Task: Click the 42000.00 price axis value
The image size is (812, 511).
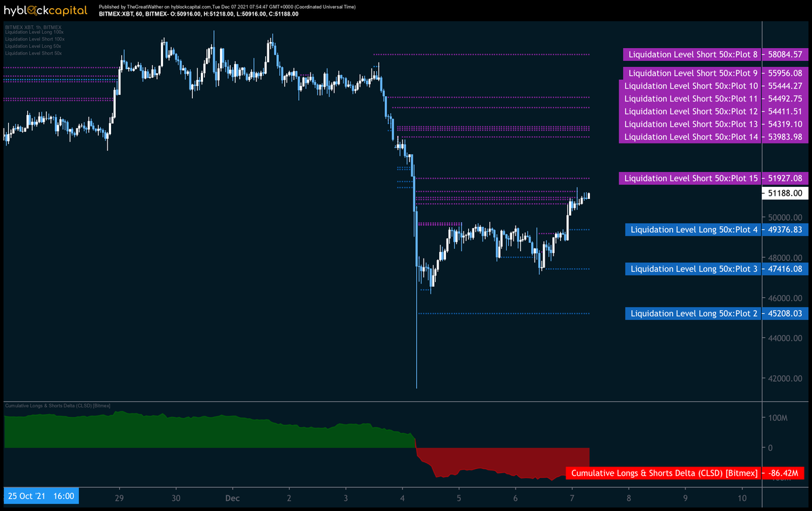Action: [785, 378]
